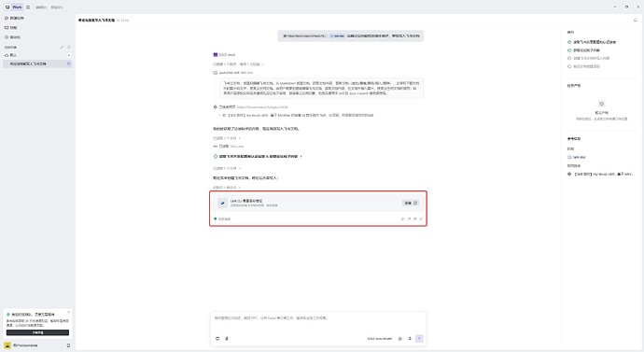Toggle the right panel using the top-right header icon
Image resolution: width=644 pixels, height=352 pixels.
[x=636, y=20]
